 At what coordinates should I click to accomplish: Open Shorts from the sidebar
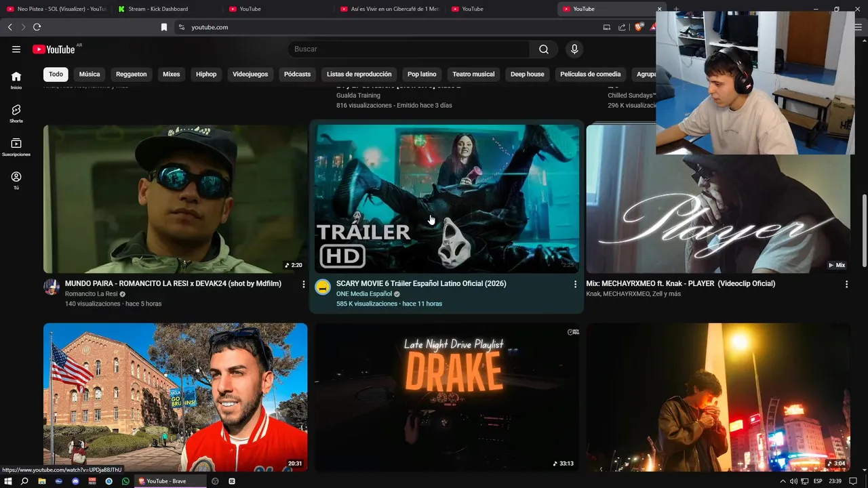click(x=16, y=113)
